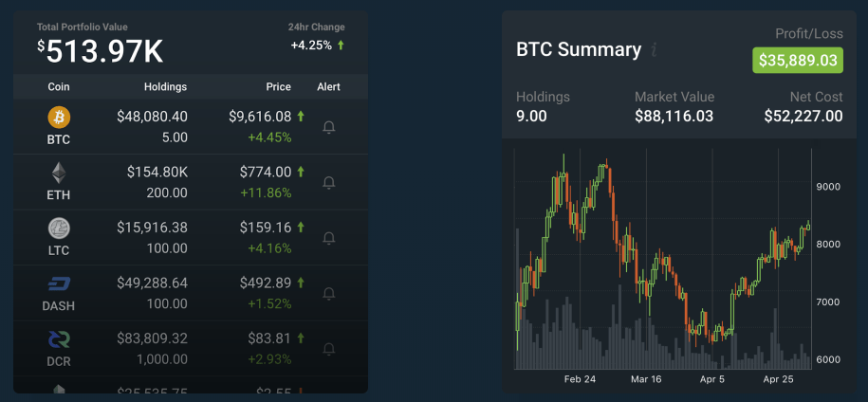Image resolution: width=868 pixels, height=402 pixels.
Task: Select the ETH ticker label
Action: [x=59, y=195]
